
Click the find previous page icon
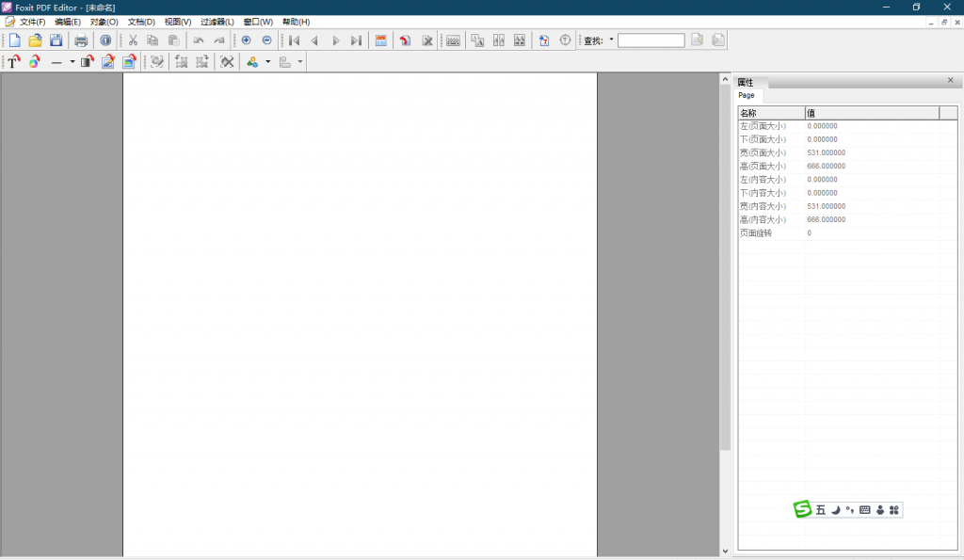coord(698,40)
